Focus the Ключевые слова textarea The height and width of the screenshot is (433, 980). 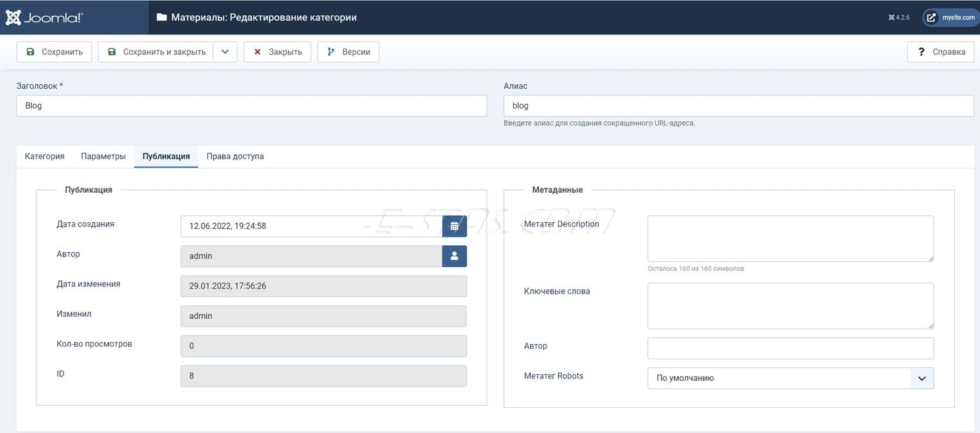(790, 305)
